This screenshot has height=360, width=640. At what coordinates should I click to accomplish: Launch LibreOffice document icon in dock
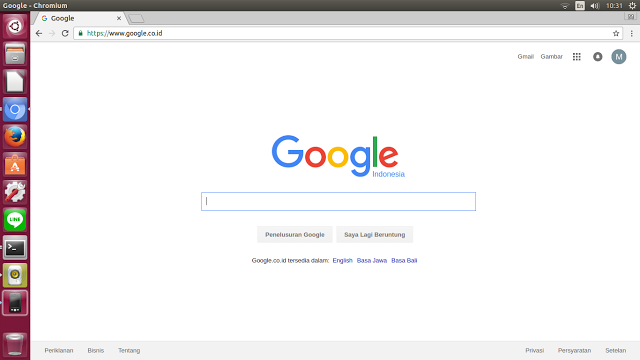click(x=15, y=82)
